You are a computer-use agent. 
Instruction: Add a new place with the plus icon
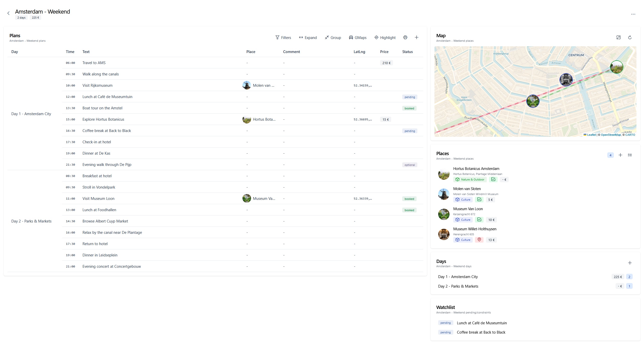[x=620, y=155]
